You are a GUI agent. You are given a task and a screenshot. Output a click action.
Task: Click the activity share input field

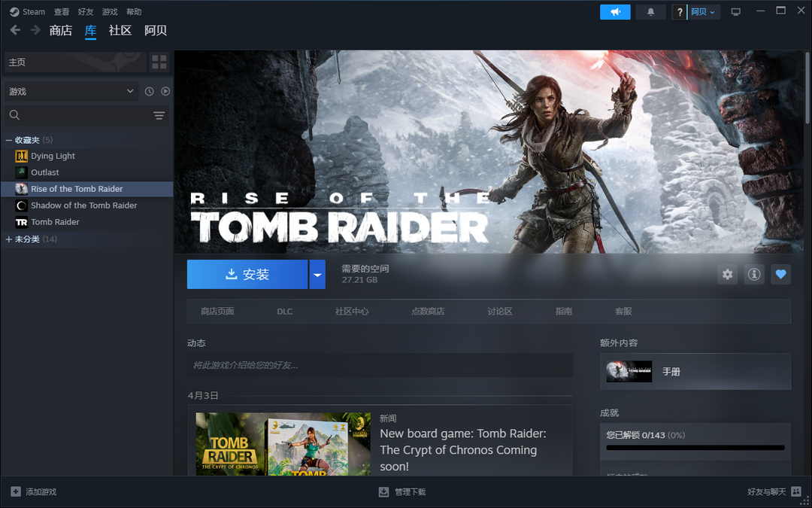(380, 365)
